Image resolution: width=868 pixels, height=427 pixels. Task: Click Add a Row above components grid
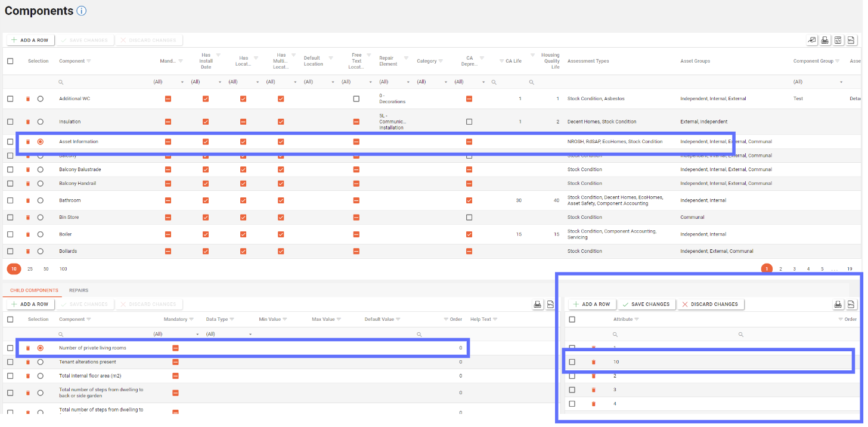[x=30, y=40]
